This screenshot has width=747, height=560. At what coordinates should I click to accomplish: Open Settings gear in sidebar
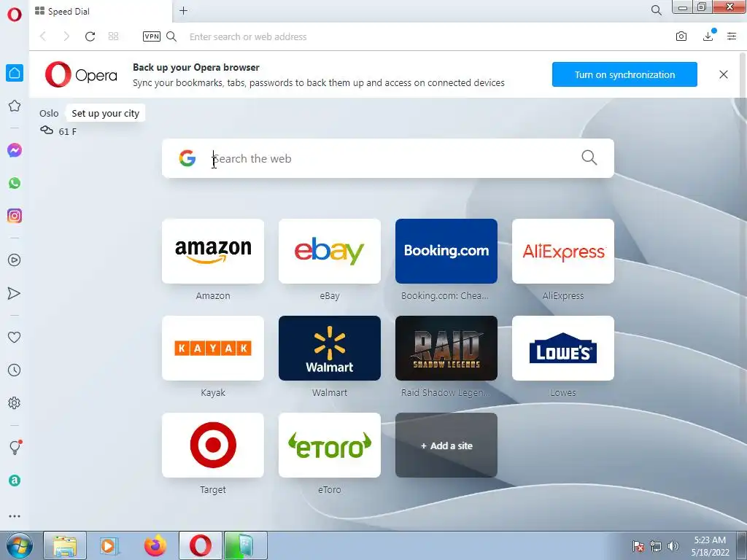(x=15, y=402)
